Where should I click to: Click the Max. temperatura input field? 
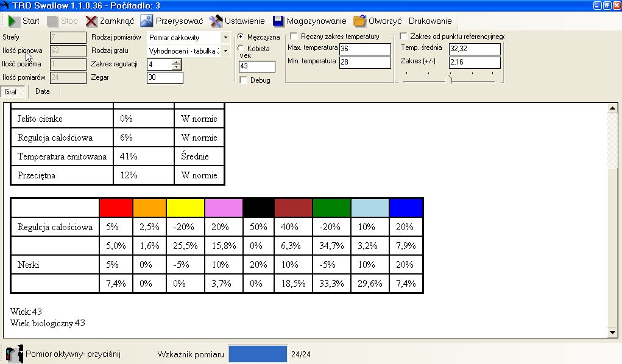[364, 49]
